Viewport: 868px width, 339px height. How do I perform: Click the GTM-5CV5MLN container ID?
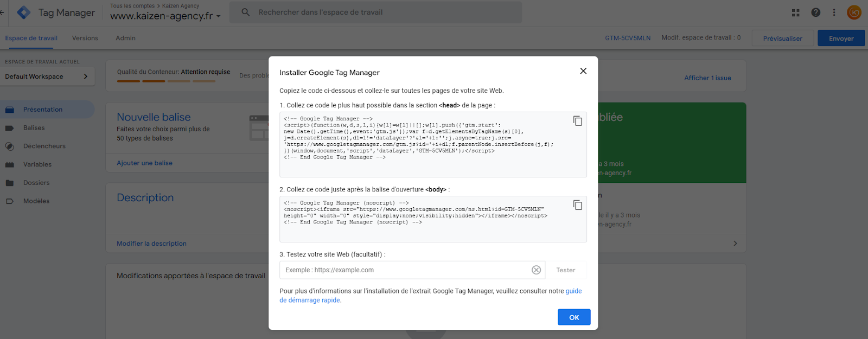628,38
